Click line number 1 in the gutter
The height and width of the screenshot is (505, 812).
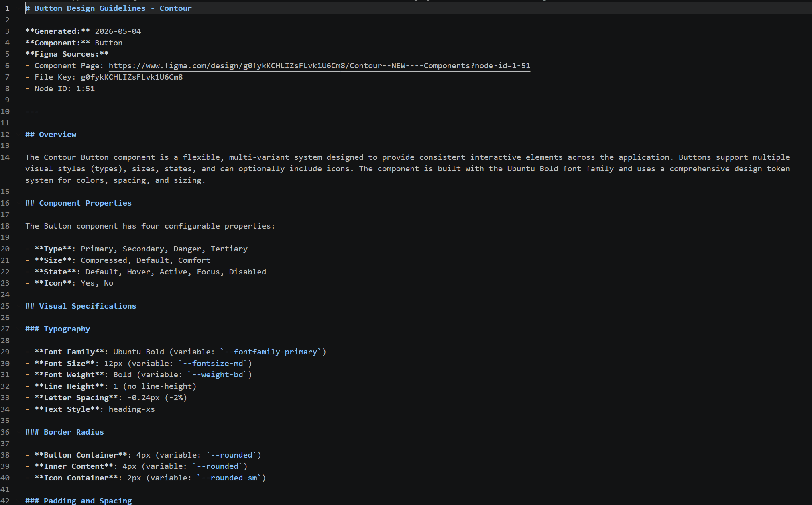(7, 8)
